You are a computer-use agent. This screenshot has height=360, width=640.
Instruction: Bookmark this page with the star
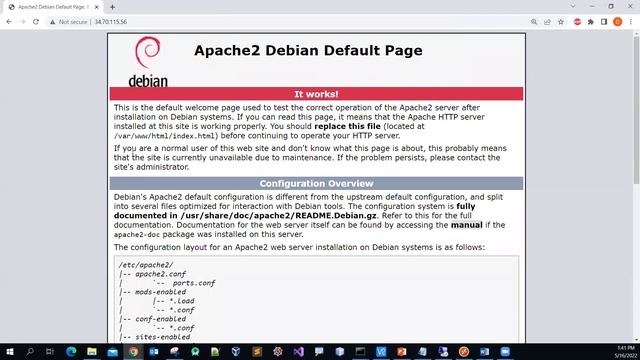[x=561, y=22]
